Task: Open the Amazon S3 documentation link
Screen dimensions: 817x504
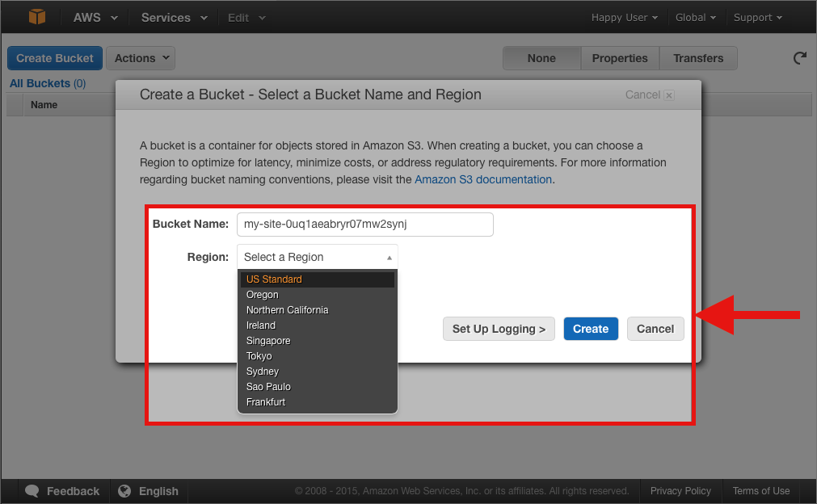Action: (483, 179)
